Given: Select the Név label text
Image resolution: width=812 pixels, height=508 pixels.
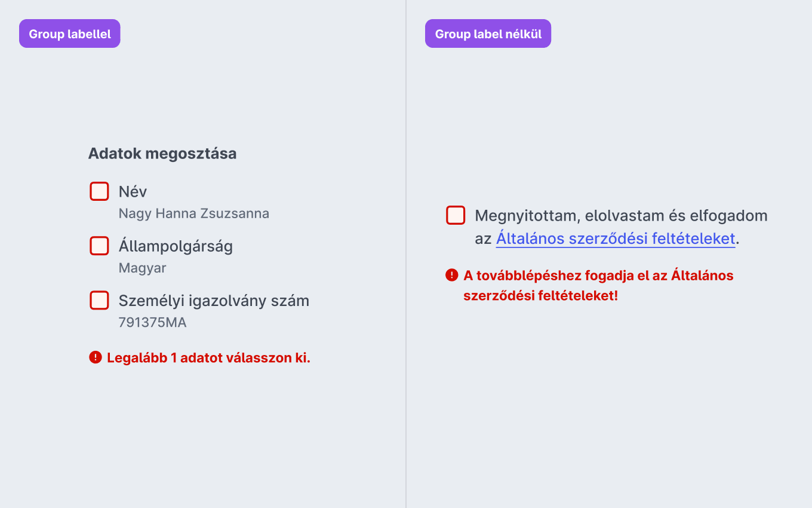Looking at the screenshot, I should [x=133, y=192].
